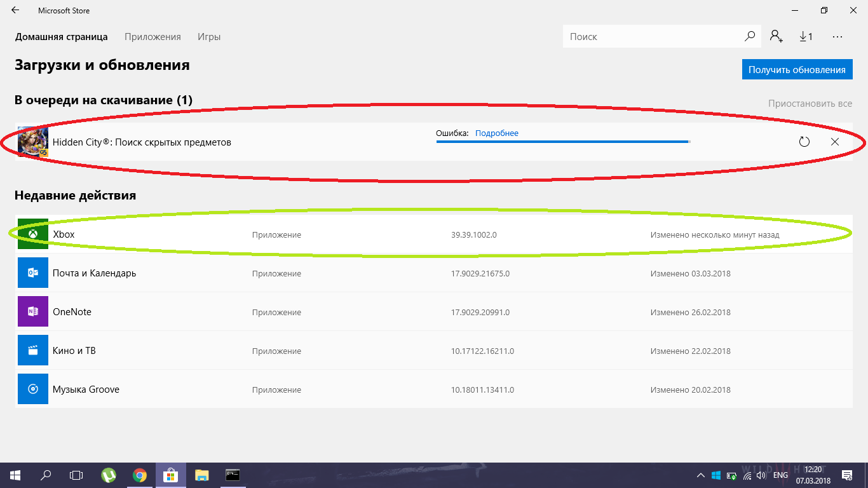Click the blue Windows tray icon
868x488 pixels.
(x=716, y=475)
